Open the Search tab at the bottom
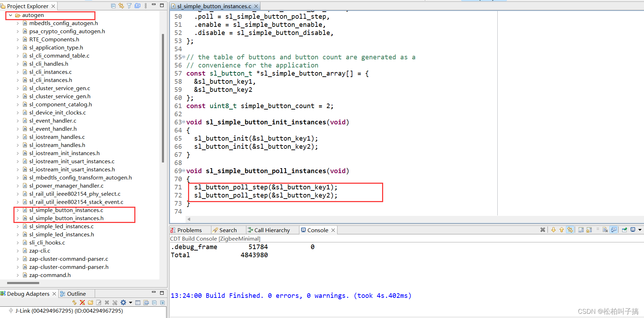644x318 pixels. coord(228,230)
